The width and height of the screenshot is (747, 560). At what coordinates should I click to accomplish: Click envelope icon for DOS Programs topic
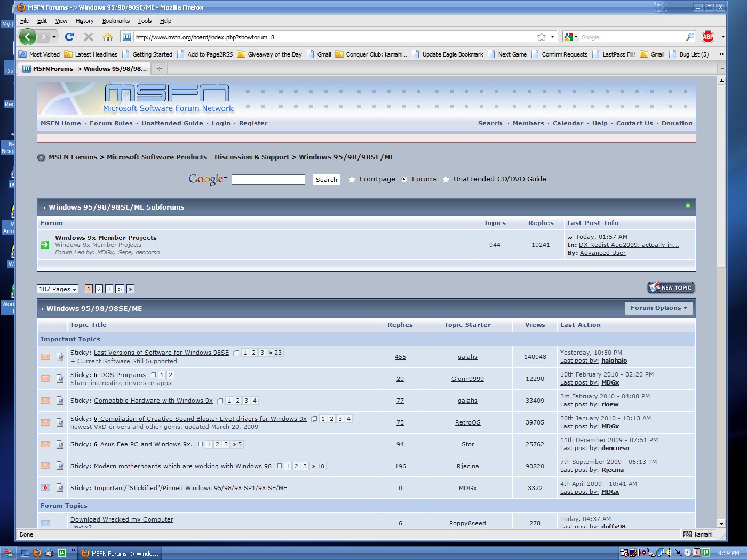point(45,379)
